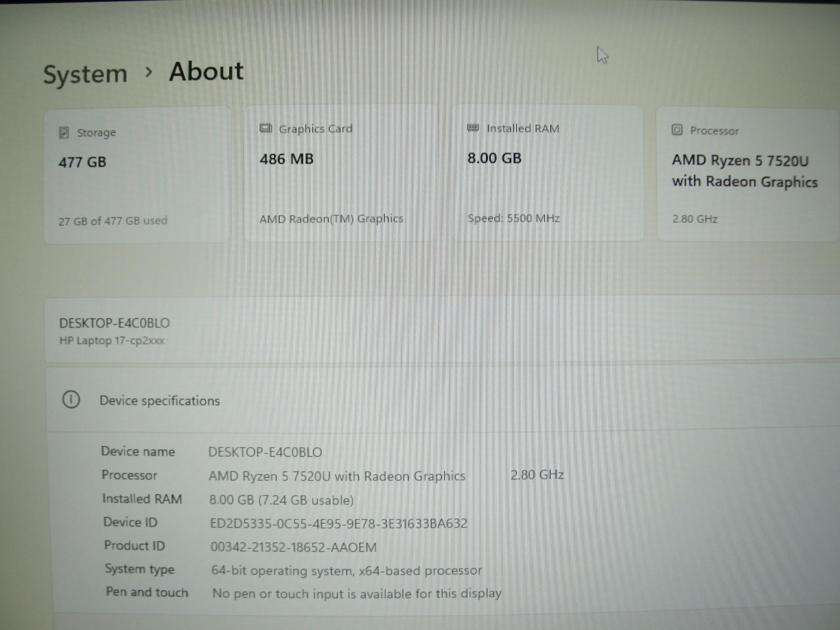The height and width of the screenshot is (630, 840).
Task: Select the bold AMD Ryzen 5 7520U text in the Processor card
Action: pos(745,171)
